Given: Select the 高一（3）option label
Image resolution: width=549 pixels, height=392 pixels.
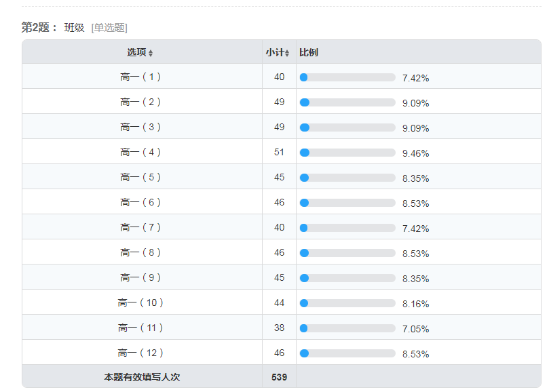Looking at the screenshot, I should click(140, 127).
